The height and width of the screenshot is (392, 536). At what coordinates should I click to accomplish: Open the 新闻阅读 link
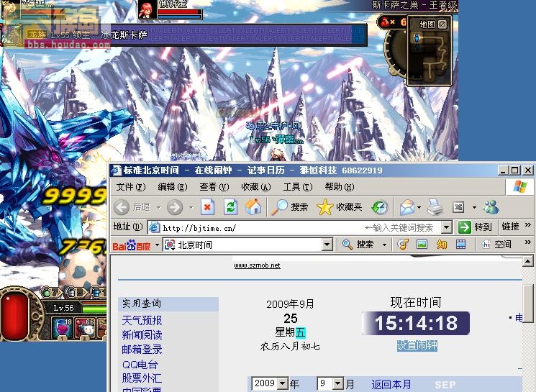[142, 335]
